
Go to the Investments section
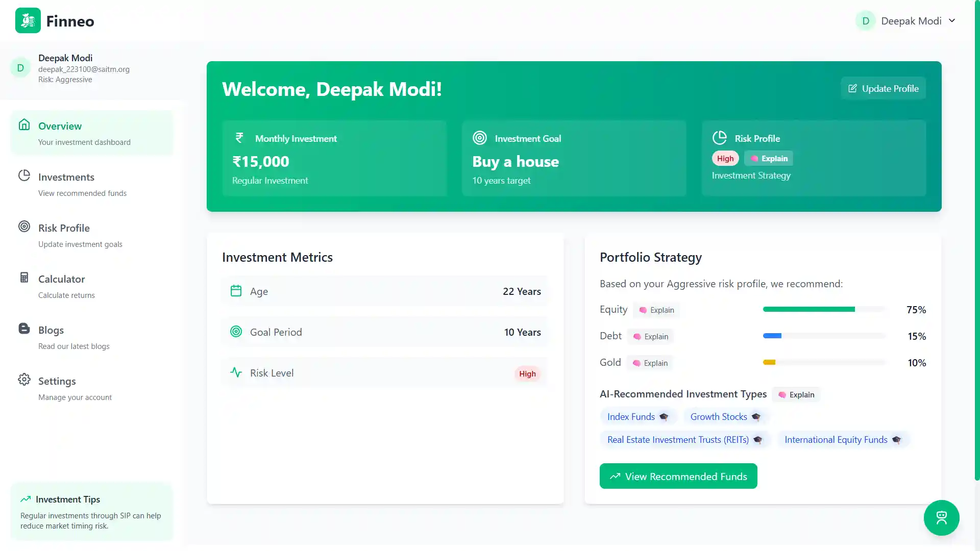(x=92, y=184)
